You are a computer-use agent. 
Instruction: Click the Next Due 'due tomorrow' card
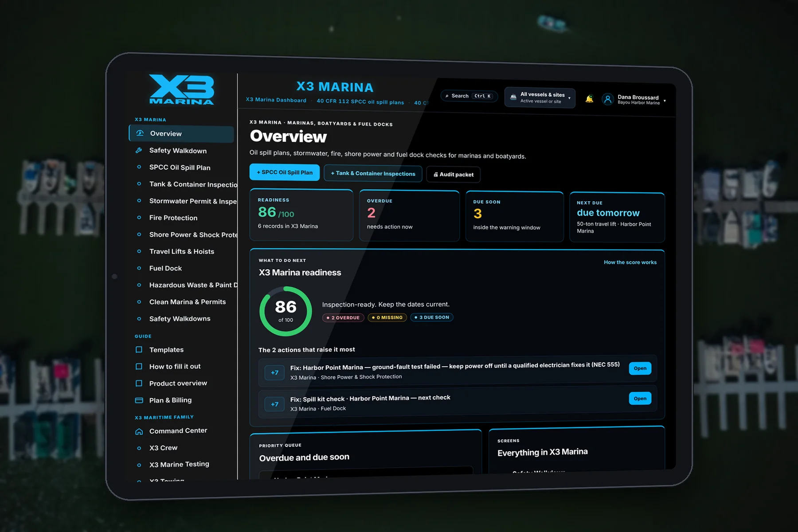click(x=617, y=217)
